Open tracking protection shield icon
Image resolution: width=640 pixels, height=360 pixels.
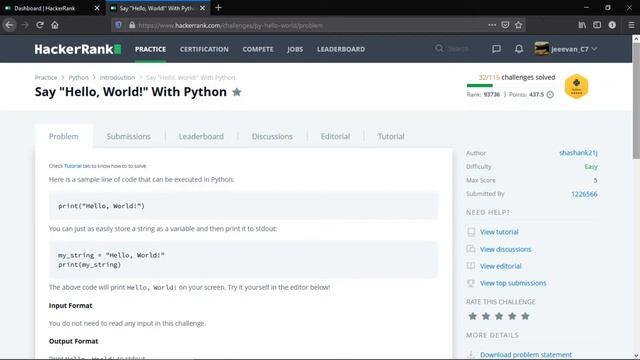click(119, 25)
